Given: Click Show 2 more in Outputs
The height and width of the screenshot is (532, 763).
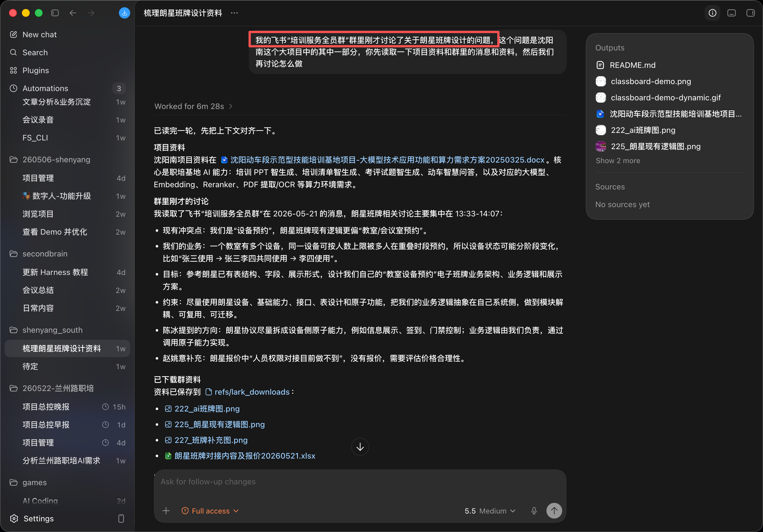Looking at the screenshot, I should coord(618,161).
